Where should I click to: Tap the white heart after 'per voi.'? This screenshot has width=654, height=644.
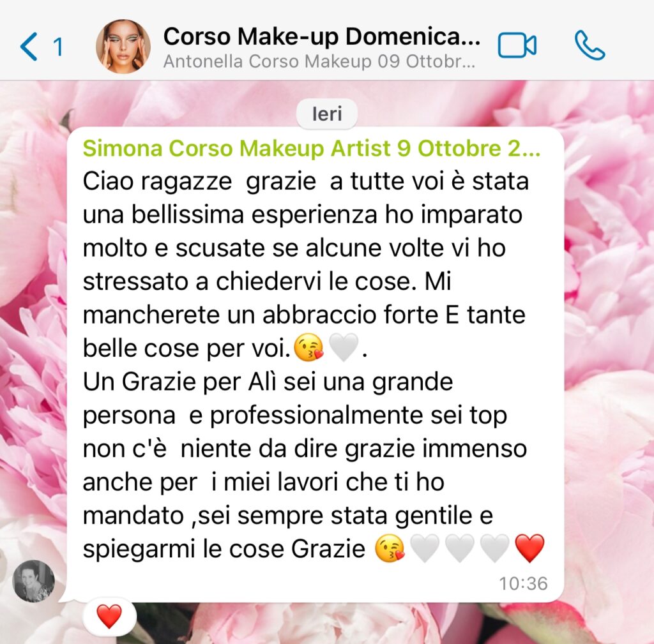coord(343,348)
